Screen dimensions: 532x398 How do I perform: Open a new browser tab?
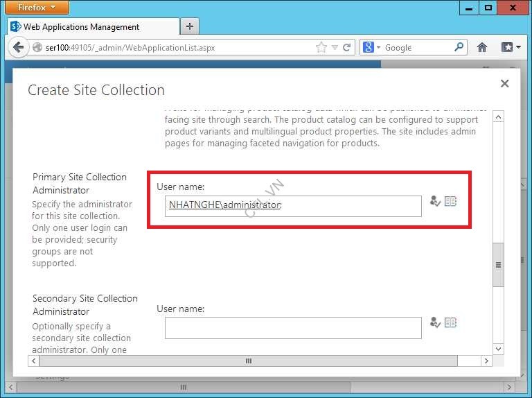click(189, 26)
